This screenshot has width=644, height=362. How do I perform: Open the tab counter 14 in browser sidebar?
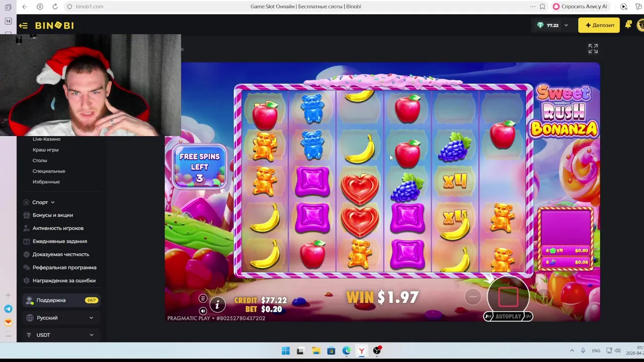[8, 21]
